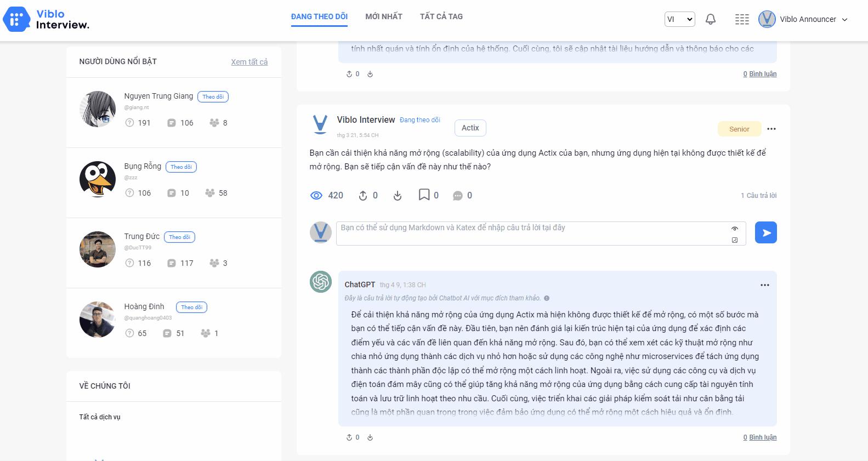The height and width of the screenshot is (461, 868).
Task: Click the views eye icon showing 420
Action: point(316,195)
